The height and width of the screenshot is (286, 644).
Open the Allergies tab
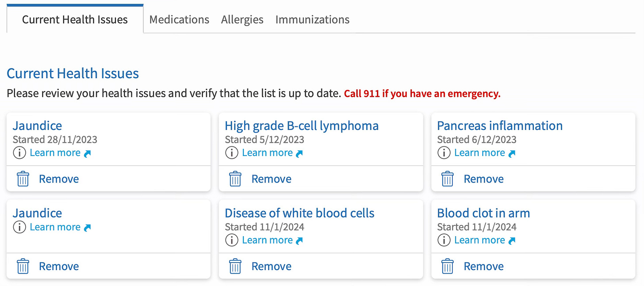[x=242, y=20]
